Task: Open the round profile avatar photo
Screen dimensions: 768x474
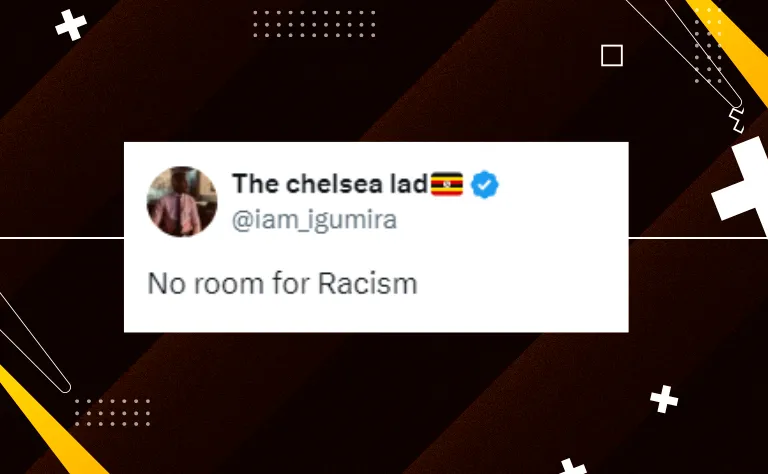Action: (x=182, y=201)
